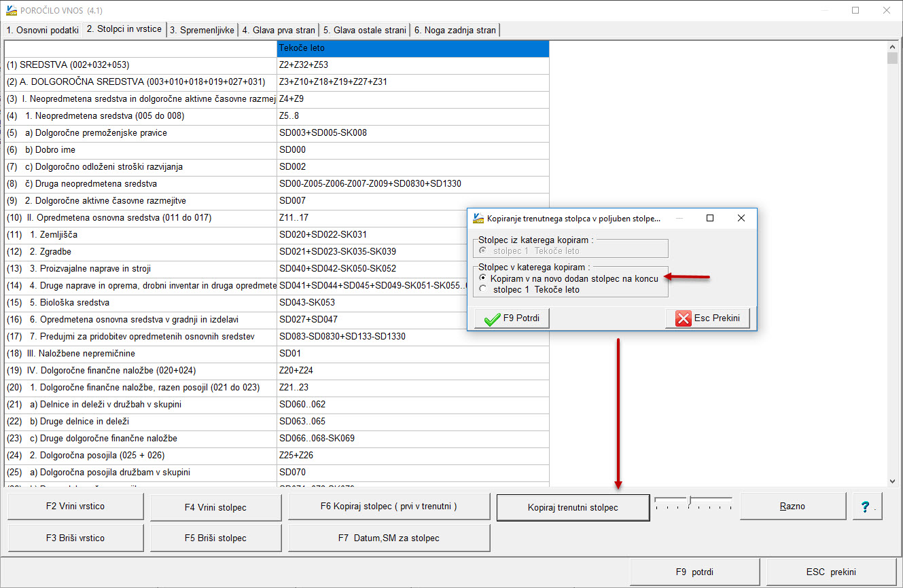This screenshot has width=903, height=588.
Task: Maximize the Kopiranje dialog window
Action: click(x=710, y=218)
